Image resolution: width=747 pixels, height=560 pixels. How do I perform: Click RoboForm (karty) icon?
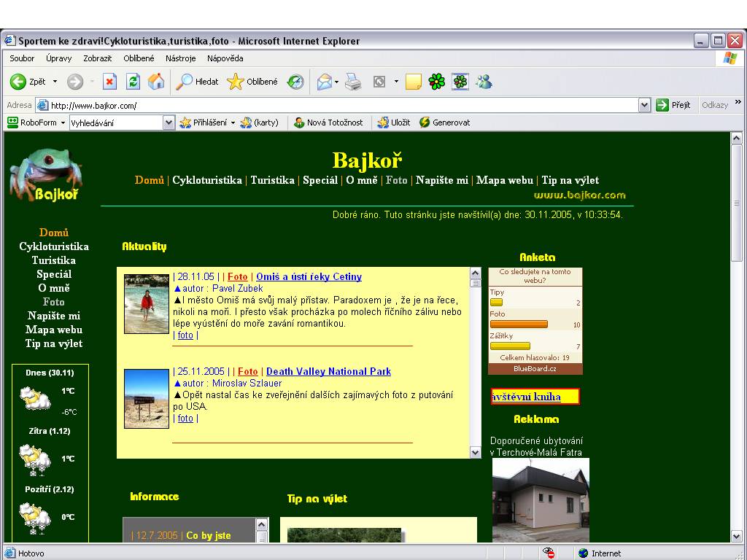point(246,122)
